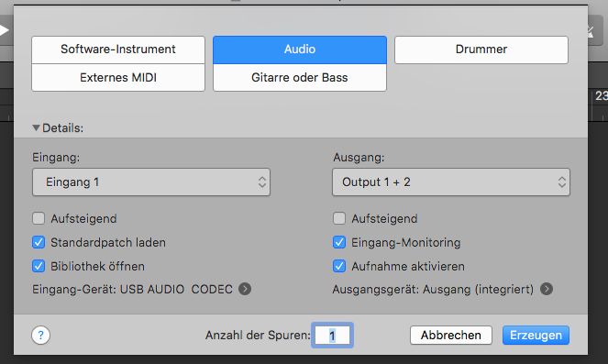Open output device settings arrow beside Ausgang (integriert)
The image size is (608, 364).
click(547, 289)
